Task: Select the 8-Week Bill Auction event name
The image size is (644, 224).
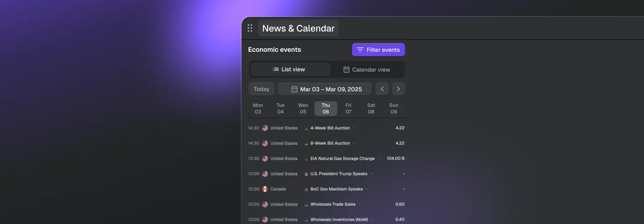Action: click(x=330, y=143)
